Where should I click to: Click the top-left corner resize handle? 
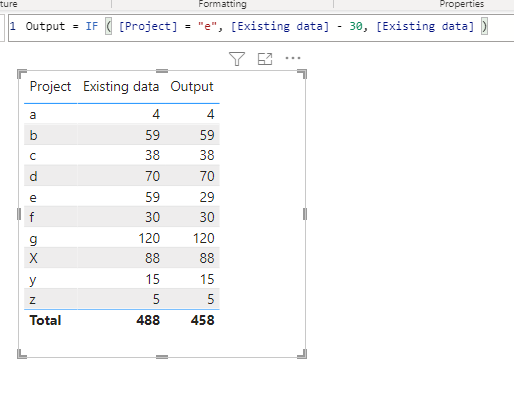pos(22,74)
